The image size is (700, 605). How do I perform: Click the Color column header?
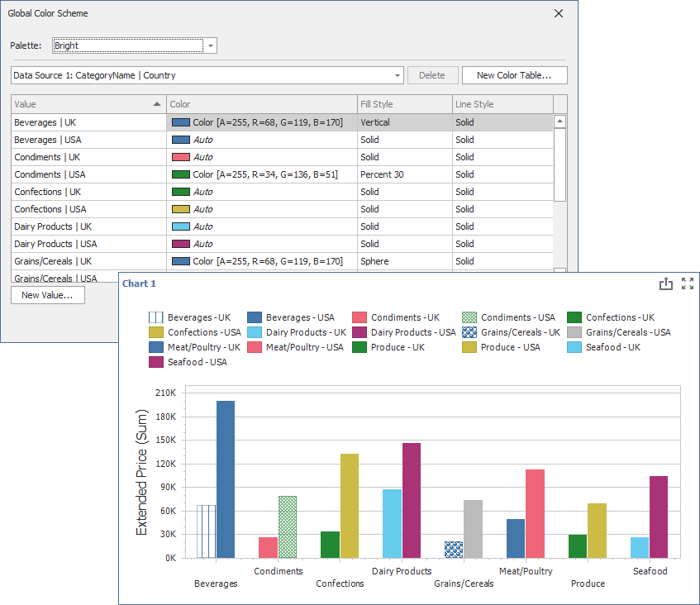(262, 104)
